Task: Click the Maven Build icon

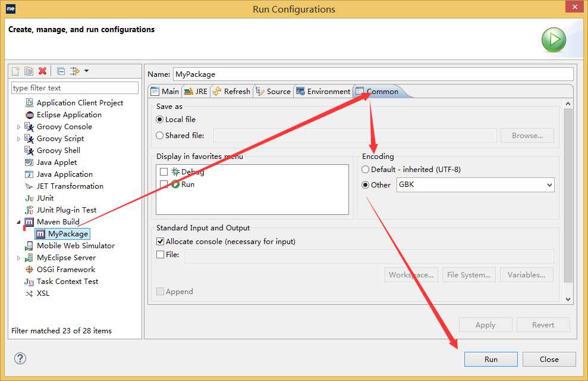Action: click(x=29, y=222)
